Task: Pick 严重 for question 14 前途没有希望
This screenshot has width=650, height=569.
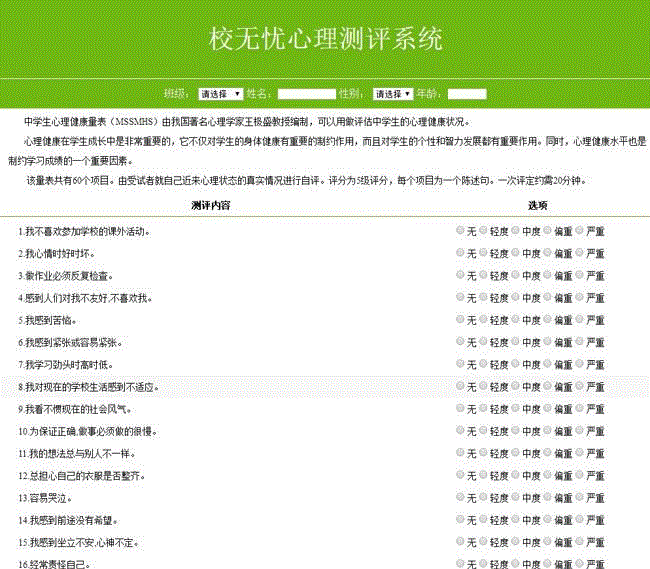Action: tap(578, 520)
